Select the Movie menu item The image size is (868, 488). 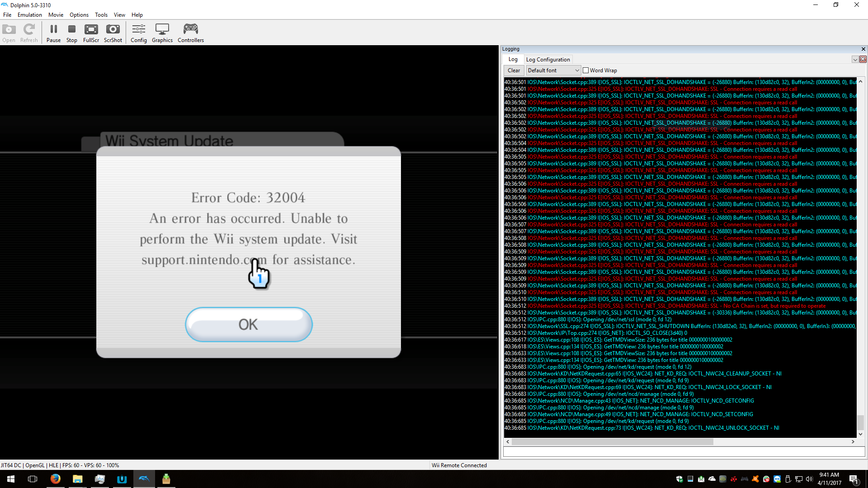point(55,14)
